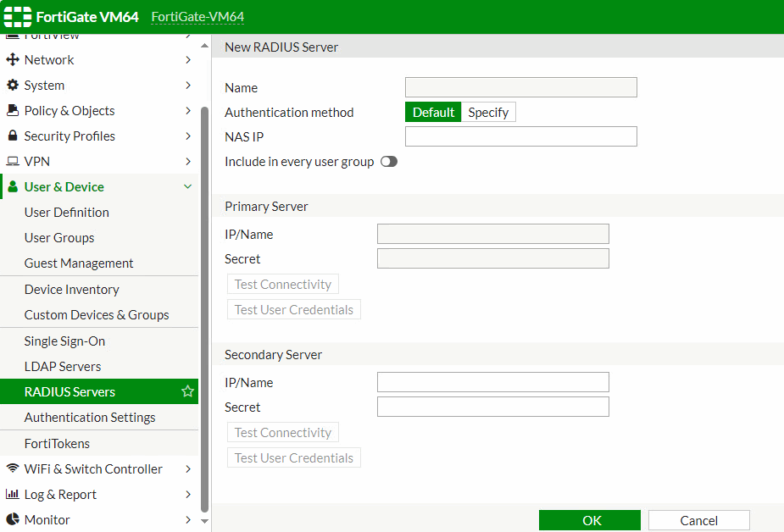Click the Network crosshair icon
This screenshot has height=532, width=784.
click(x=13, y=59)
